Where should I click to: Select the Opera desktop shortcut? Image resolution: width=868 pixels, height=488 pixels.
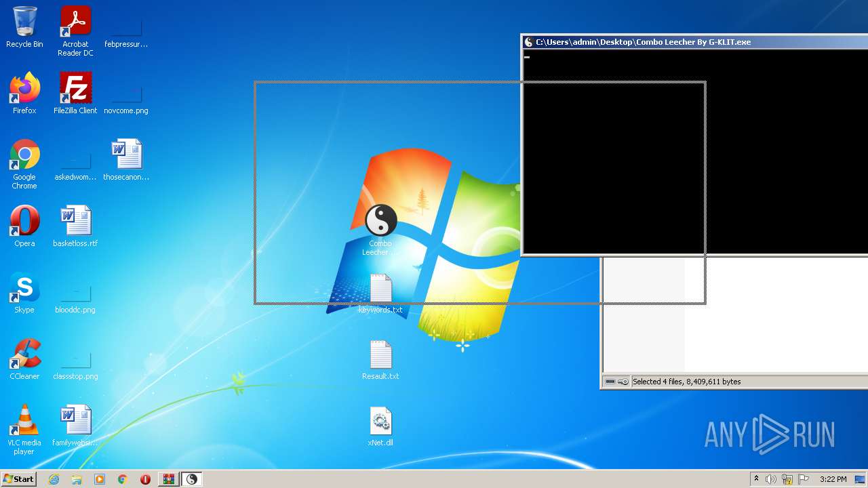24,226
